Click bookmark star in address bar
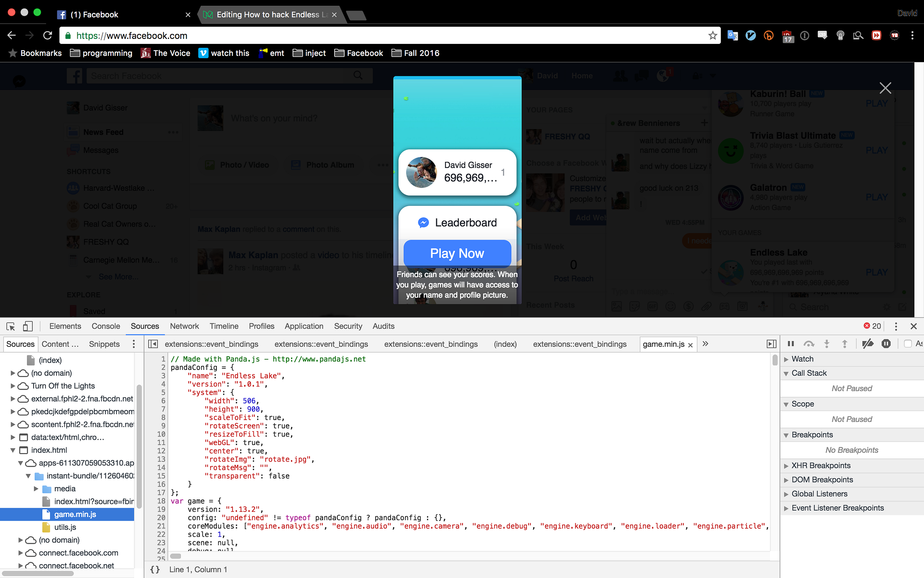The height and width of the screenshot is (578, 924). pos(712,36)
